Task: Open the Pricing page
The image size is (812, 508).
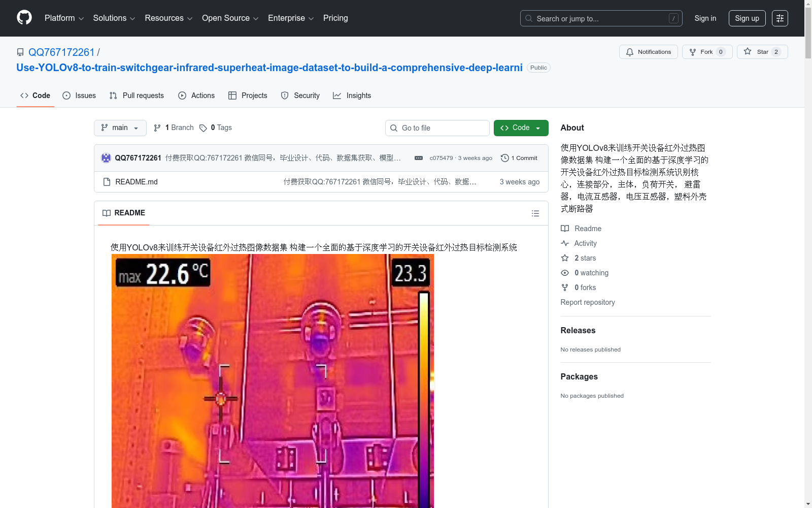Action: pos(335,18)
